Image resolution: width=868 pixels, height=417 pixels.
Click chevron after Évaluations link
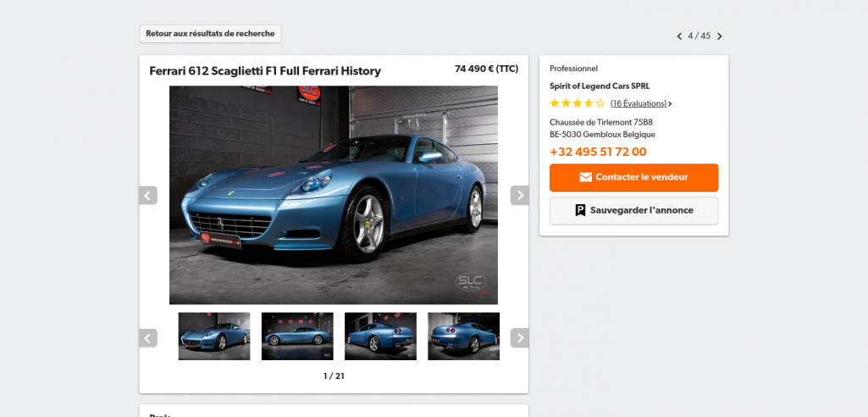(x=670, y=104)
